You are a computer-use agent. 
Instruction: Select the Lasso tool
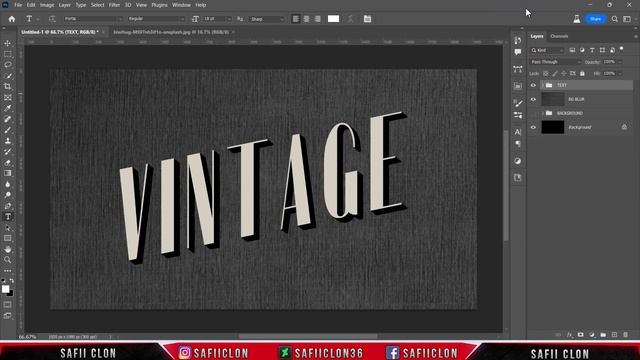(8, 65)
